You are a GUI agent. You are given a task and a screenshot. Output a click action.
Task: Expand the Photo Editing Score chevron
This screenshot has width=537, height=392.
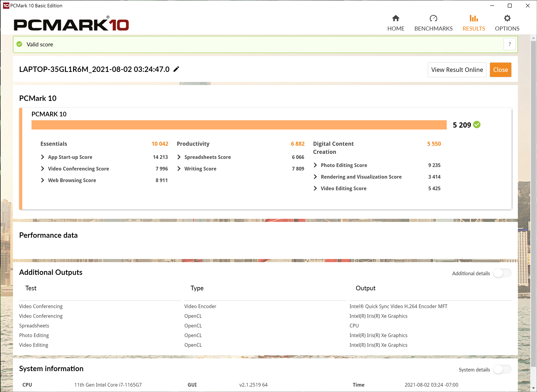[315, 165]
